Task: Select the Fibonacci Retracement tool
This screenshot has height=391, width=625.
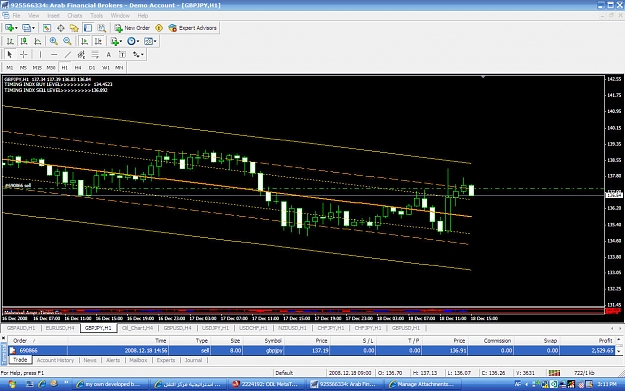Action: pos(95,55)
